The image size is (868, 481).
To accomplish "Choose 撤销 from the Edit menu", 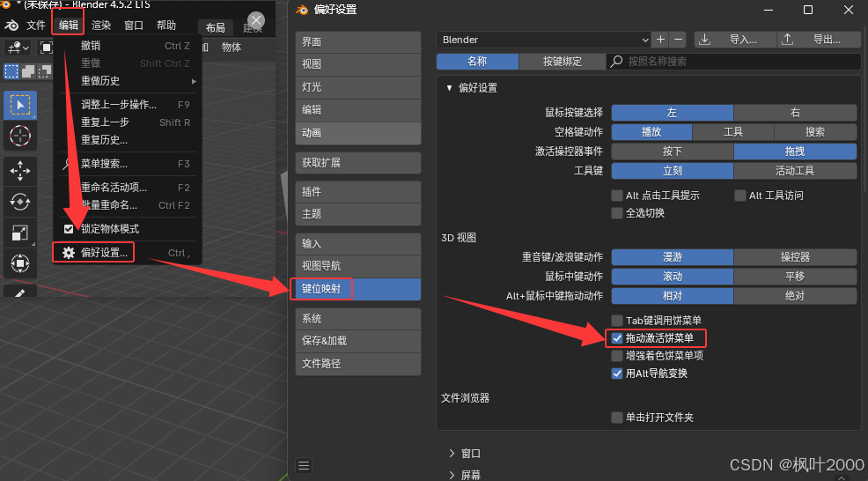I will coord(128,46).
